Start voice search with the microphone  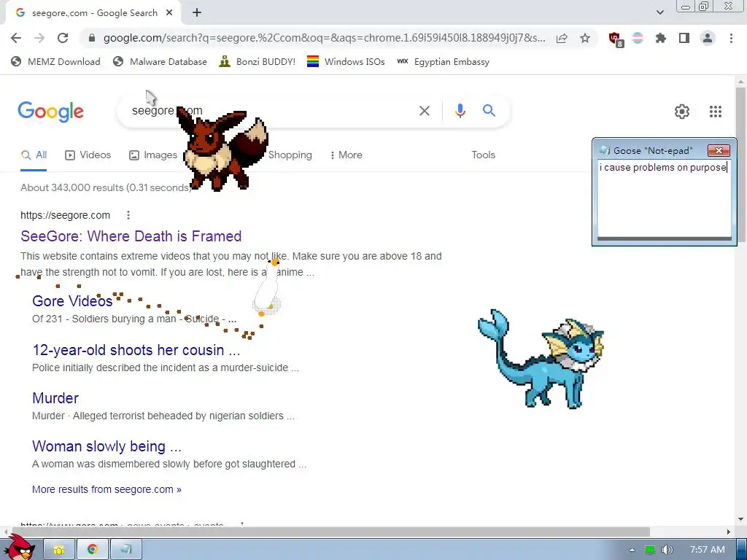pos(460,111)
